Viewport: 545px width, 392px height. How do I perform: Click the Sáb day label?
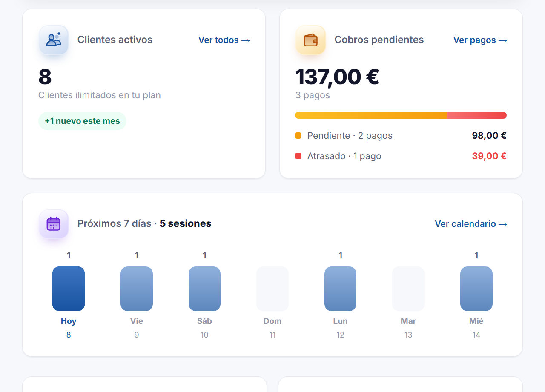point(204,321)
